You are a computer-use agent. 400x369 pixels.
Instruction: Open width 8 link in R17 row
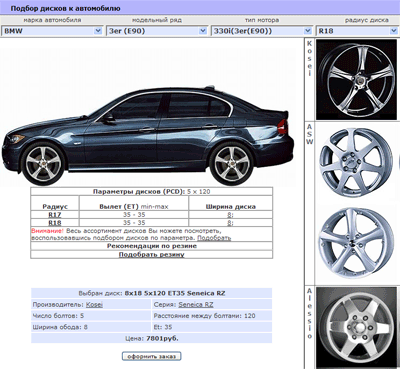pos(230,215)
